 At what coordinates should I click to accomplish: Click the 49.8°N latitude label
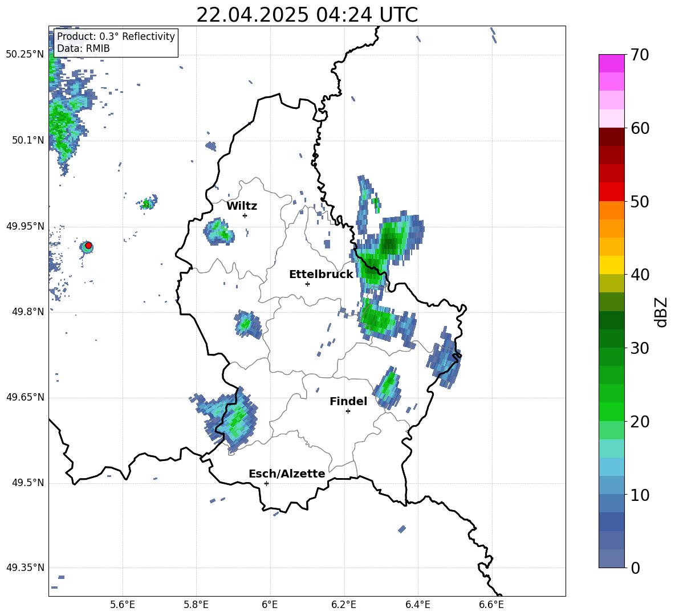point(28,312)
